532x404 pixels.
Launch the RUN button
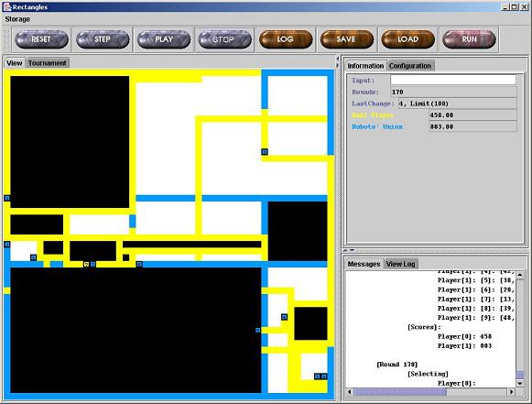[469, 39]
